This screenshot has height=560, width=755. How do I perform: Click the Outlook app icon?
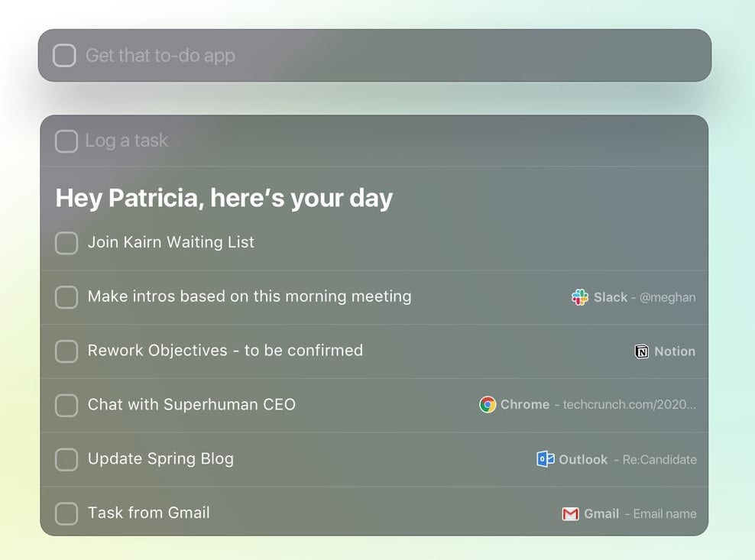click(546, 459)
